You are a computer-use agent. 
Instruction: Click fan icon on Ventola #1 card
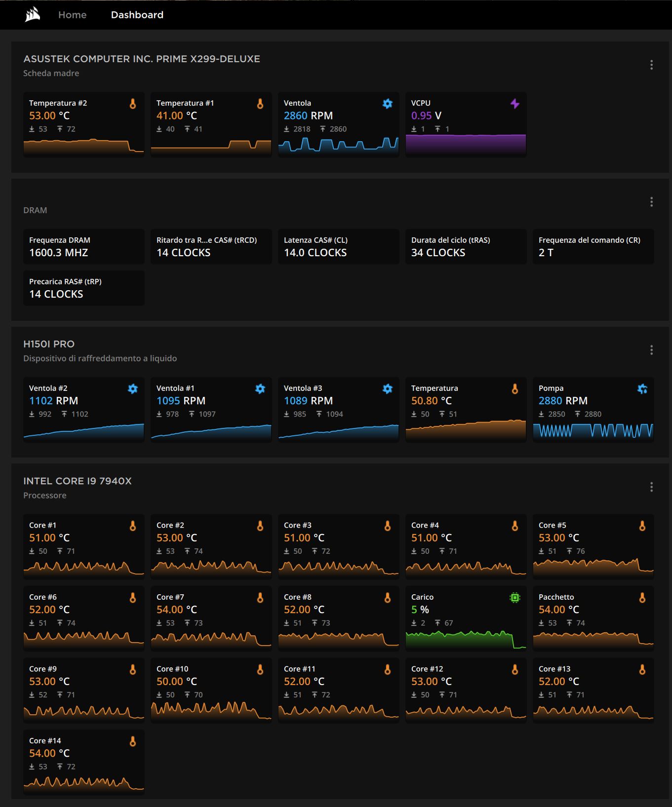[x=260, y=389]
